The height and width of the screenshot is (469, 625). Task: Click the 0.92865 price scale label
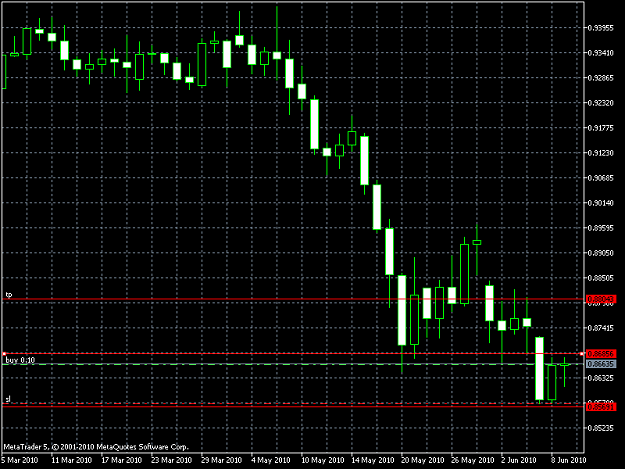(601, 78)
